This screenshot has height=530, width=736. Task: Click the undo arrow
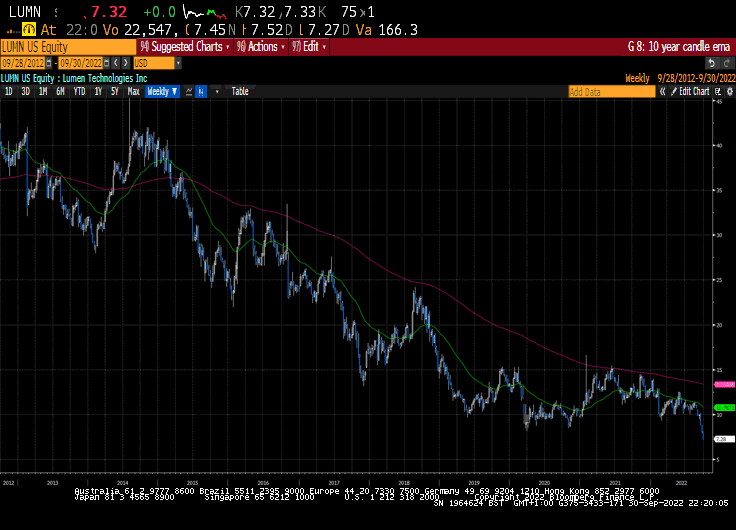[x=712, y=63]
